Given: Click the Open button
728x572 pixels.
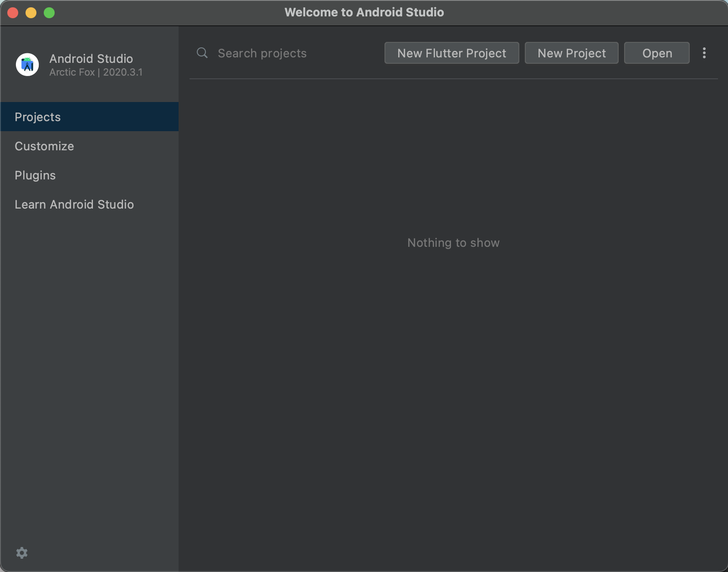Looking at the screenshot, I should coord(656,53).
